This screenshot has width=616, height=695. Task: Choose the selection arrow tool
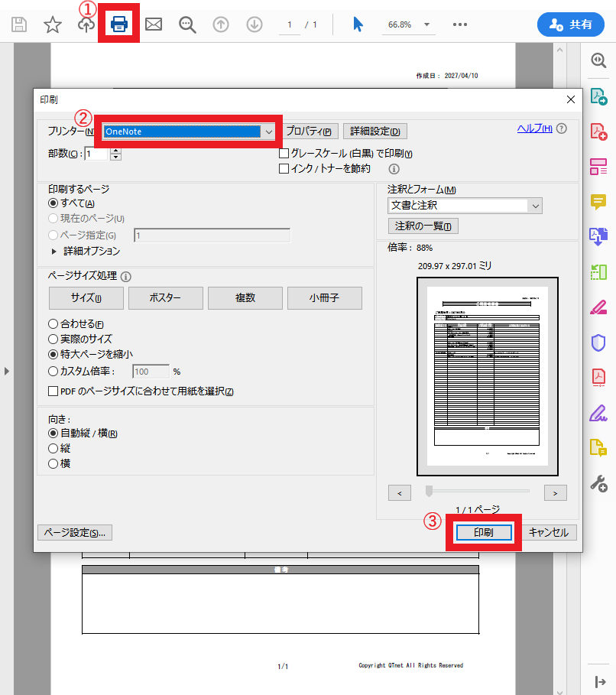(358, 24)
